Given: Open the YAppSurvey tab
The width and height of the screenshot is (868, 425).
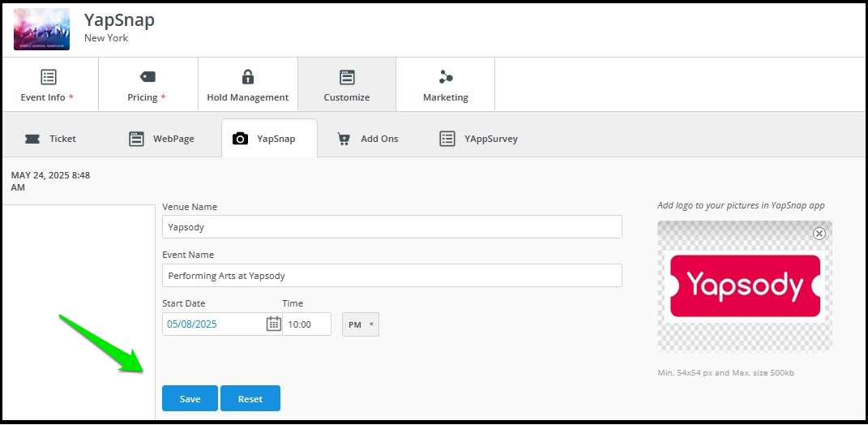Looking at the screenshot, I should (479, 139).
